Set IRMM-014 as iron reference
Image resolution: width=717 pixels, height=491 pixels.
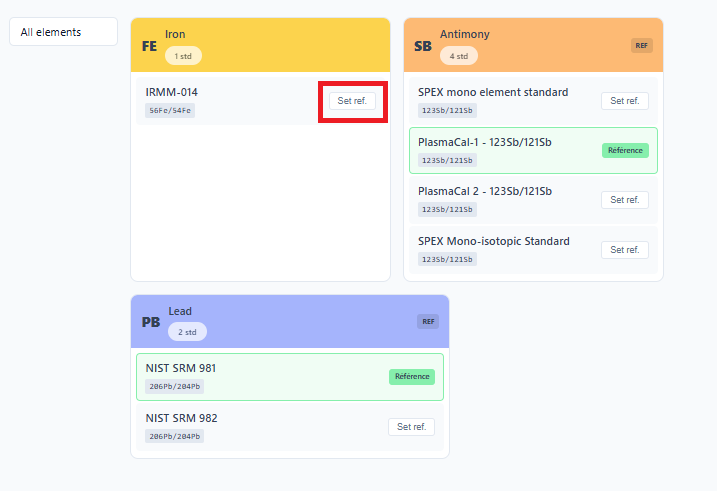352,101
